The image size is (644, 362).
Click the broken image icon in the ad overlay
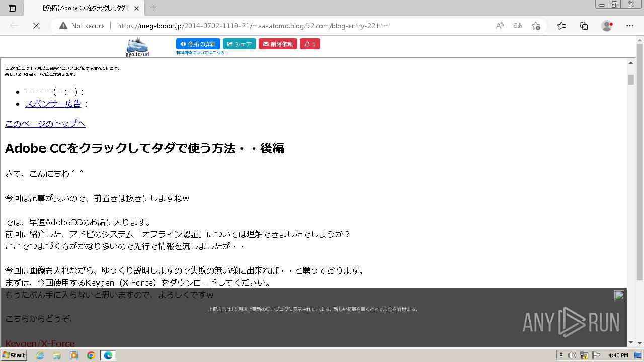click(619, 295)
